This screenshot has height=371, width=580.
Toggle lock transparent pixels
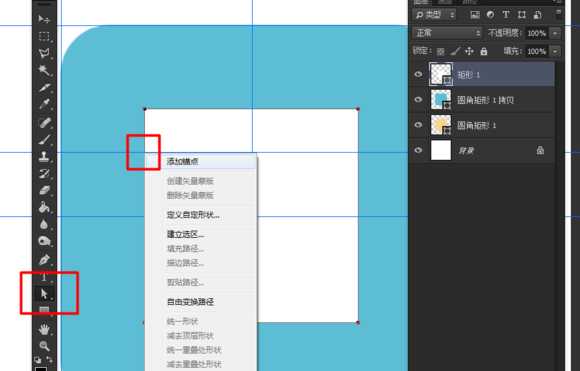coord(441,51)
